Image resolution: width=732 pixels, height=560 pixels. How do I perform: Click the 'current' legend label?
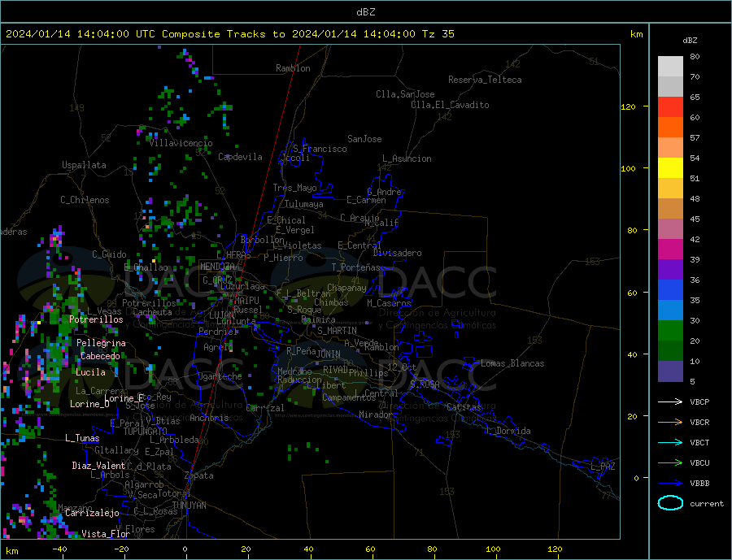pyautogui.click(x=707, y=504)
